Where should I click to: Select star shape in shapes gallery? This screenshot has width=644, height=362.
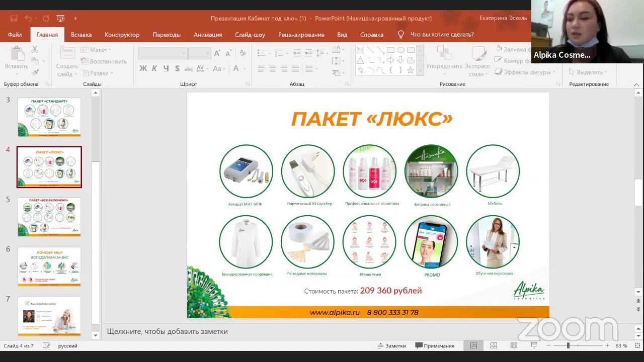coord(411,70)
